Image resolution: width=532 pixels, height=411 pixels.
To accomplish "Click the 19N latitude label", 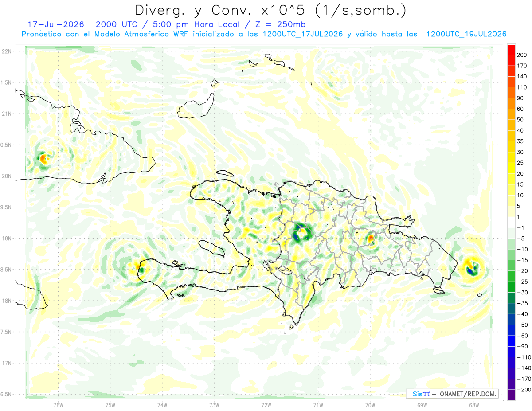I will tap(6, 239).
